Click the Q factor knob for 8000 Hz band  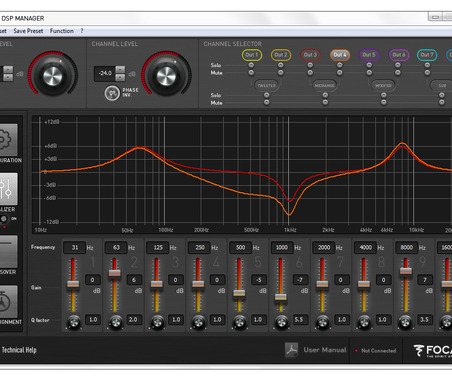[x=405, y=322]
